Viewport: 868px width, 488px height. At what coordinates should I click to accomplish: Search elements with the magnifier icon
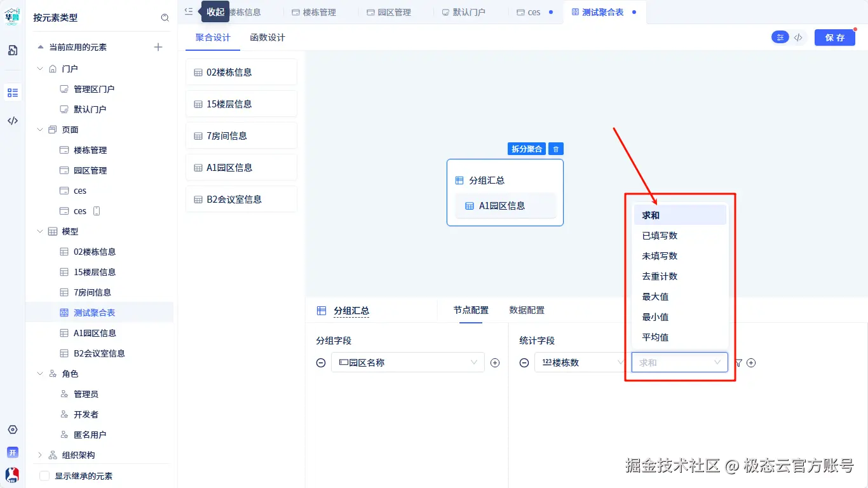pyautogui.click(x=165, y=18)
